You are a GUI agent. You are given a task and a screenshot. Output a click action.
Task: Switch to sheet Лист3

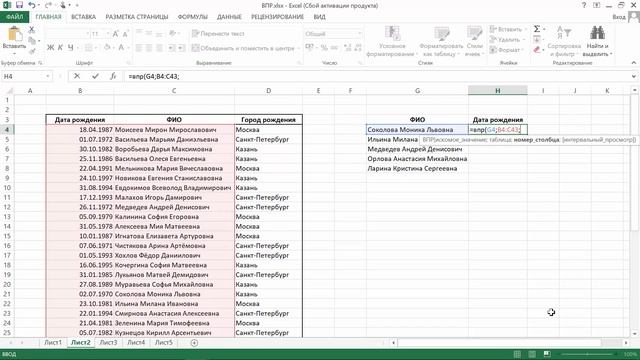[x=108, y=342]
